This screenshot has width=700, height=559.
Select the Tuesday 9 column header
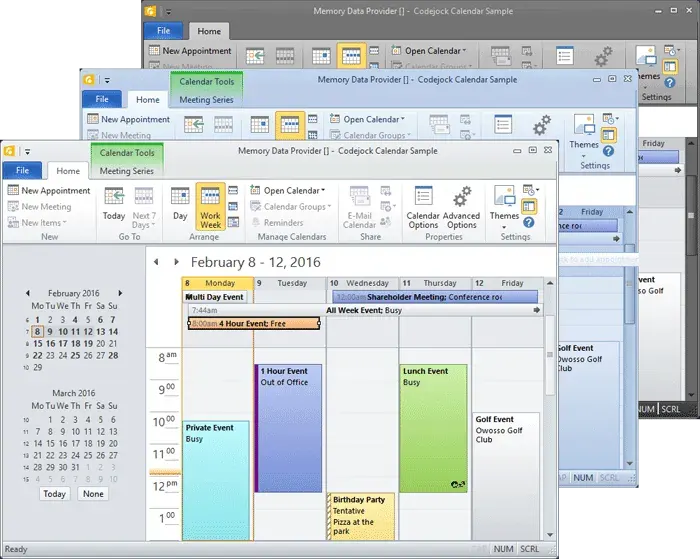coord(290,283)
